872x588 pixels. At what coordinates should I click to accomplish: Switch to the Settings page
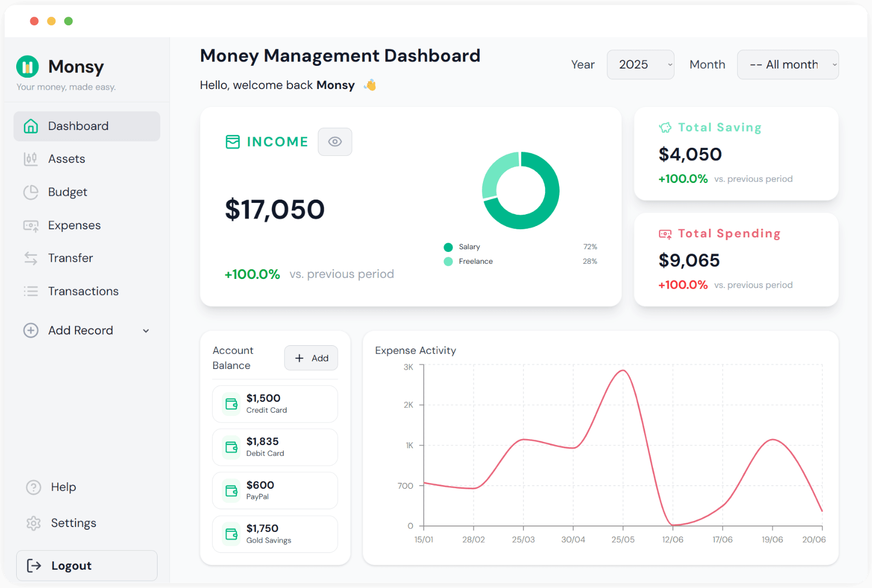[74, 523]
